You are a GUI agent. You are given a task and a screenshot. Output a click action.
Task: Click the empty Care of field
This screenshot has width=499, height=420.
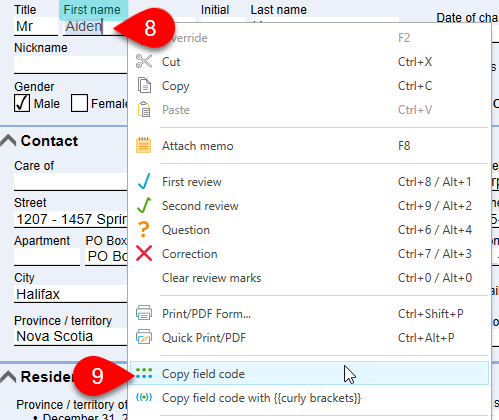click(x=70, y=182)
